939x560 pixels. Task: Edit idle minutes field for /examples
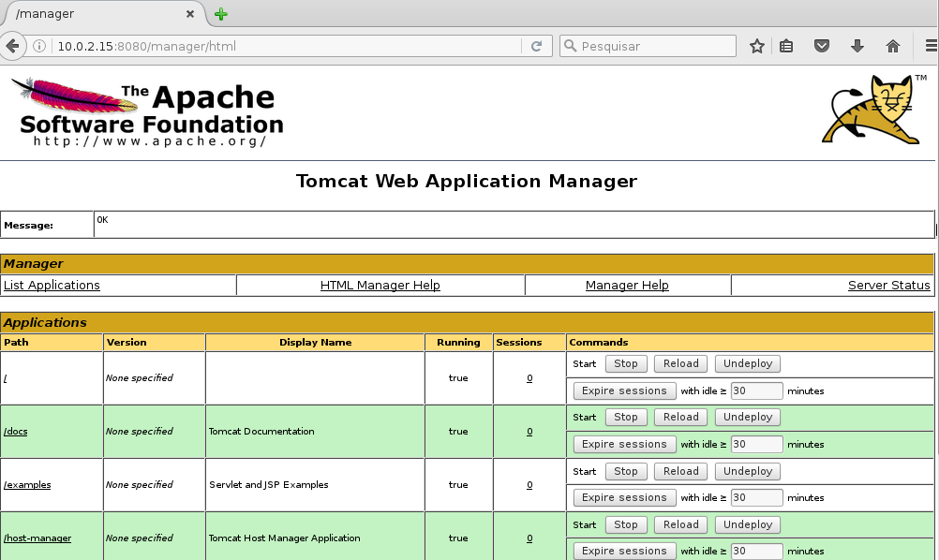click(757, 497)
